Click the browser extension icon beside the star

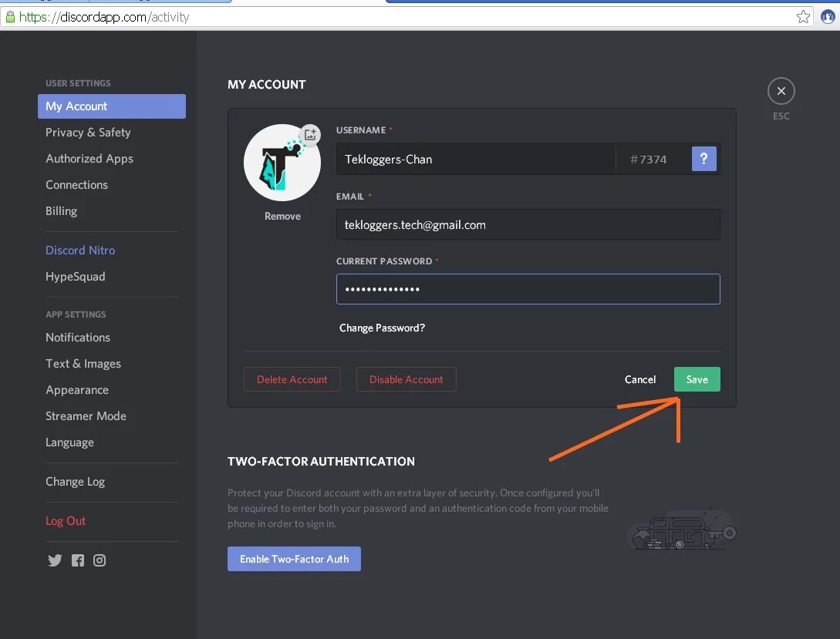pyautogui.click(x=828, y=17)
